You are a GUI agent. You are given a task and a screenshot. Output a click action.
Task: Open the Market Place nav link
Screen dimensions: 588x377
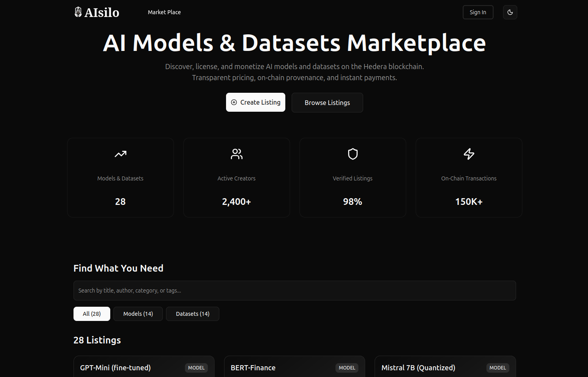[164, 12]
